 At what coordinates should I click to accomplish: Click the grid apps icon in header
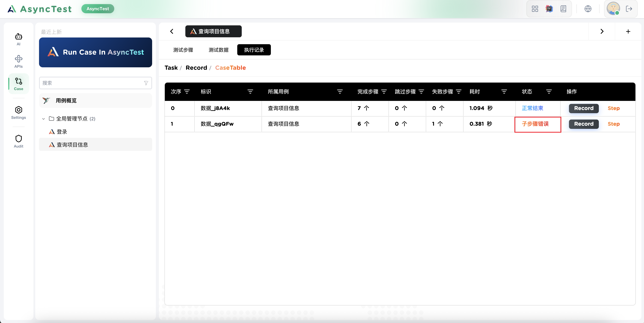(535, 9)
